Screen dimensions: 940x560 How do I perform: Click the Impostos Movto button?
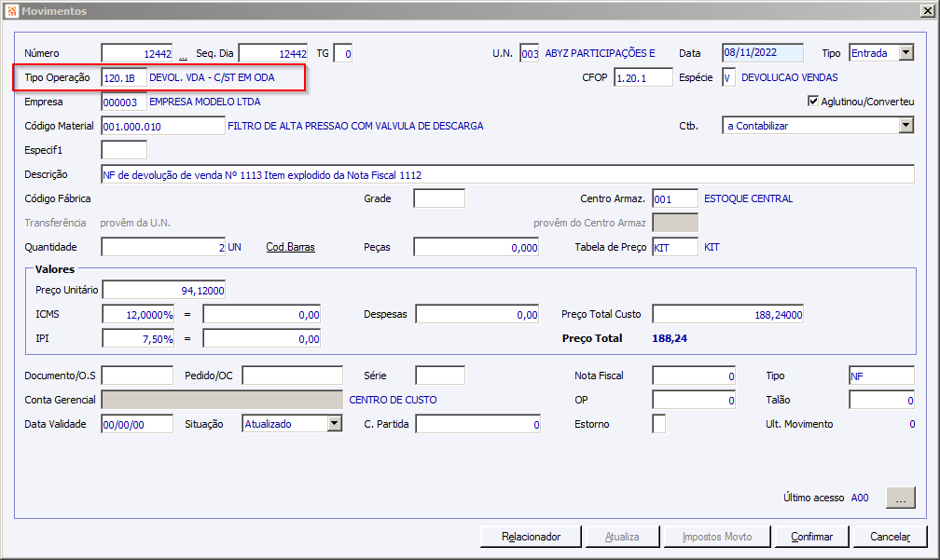pyautogui.click(x=717, y=537)
